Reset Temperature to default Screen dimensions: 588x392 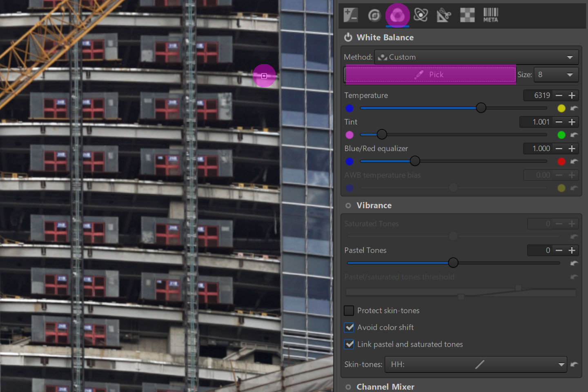[574, 108]
